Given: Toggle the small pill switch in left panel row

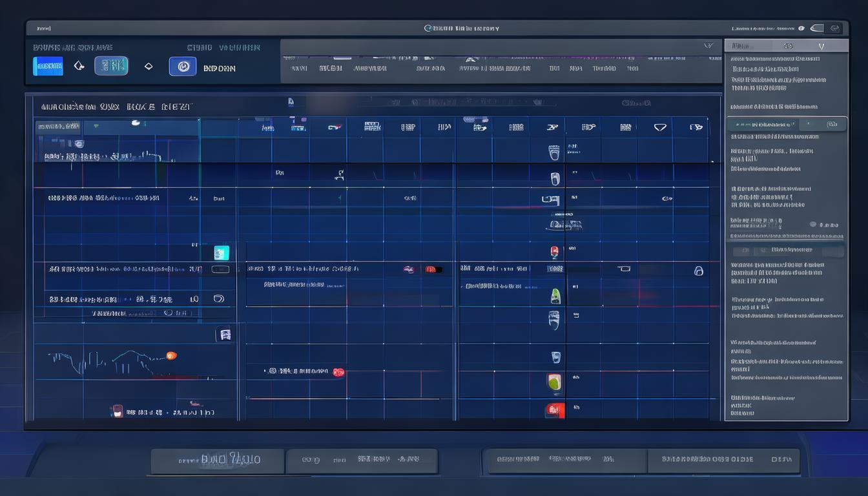Looking at the screenshot, I should (x=220, y=270).
